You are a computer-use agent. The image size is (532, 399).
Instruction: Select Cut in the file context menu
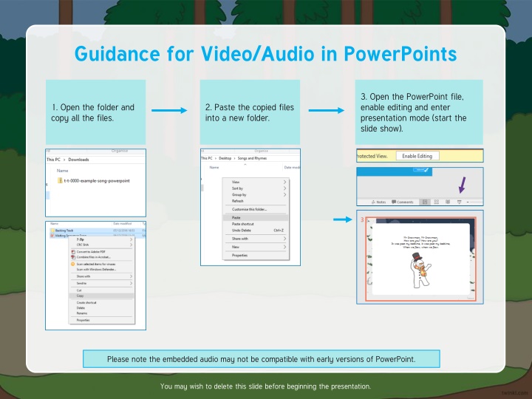coord(101,290)
